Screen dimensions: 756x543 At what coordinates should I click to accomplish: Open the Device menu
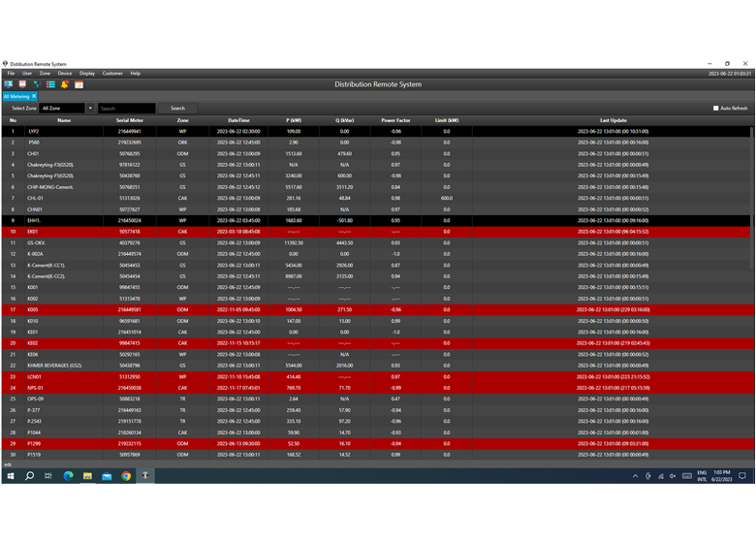pyautogui.click(x=65, y=74)
